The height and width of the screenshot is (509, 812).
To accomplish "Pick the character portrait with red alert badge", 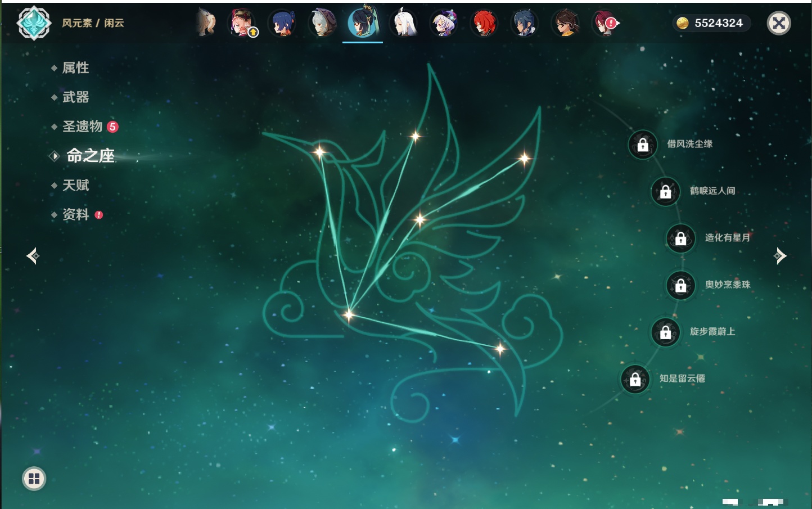I will 605,24.
